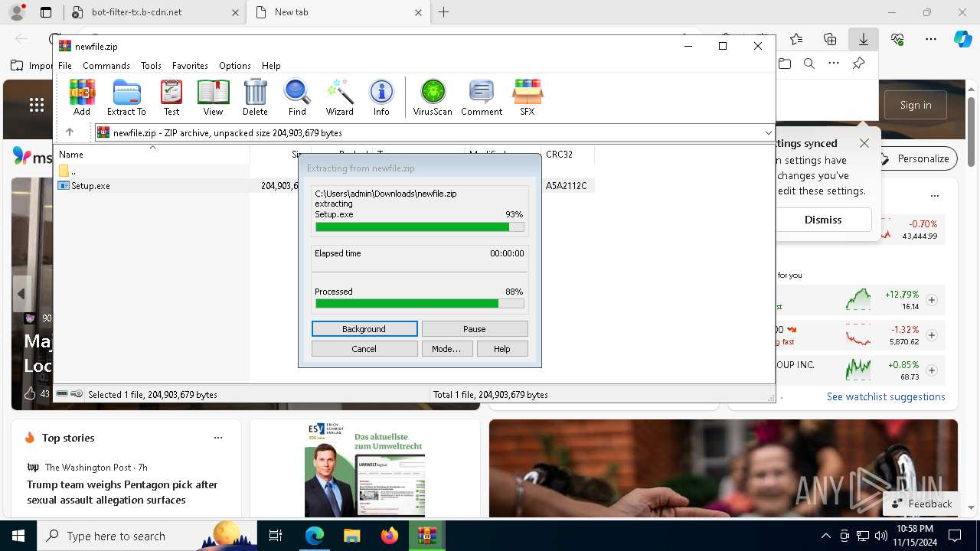The width and height of the screenshot is (980, 551).
Task: Click the Add toolbar icon in WinRAR
Action: (x=82, y=97)
